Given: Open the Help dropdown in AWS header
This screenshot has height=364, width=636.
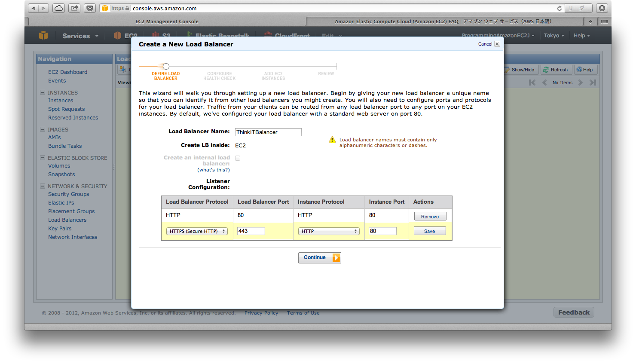Looking at the screenshot, I should 581,36.
